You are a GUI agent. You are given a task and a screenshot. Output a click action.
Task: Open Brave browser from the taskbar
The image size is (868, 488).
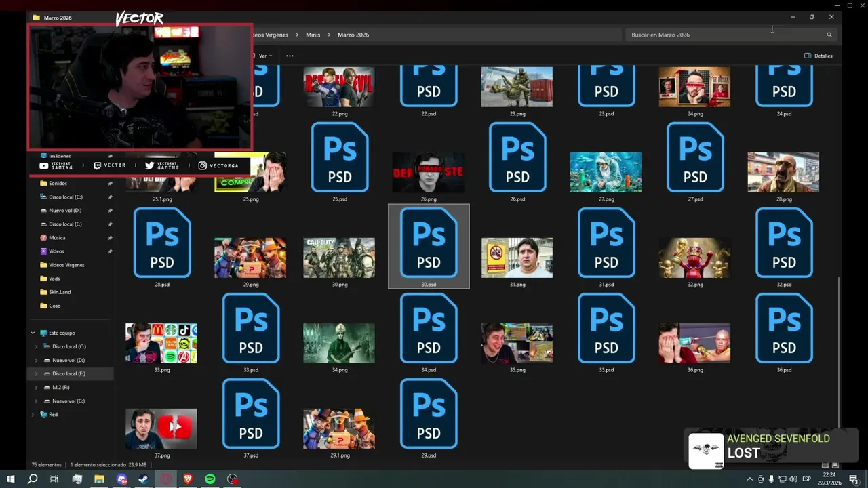(188, 479)
